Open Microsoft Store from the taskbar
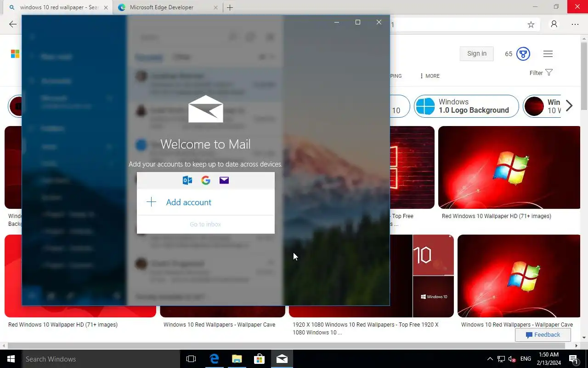The width and height of the screenshot is (588, 368). [x=259, y=359]
